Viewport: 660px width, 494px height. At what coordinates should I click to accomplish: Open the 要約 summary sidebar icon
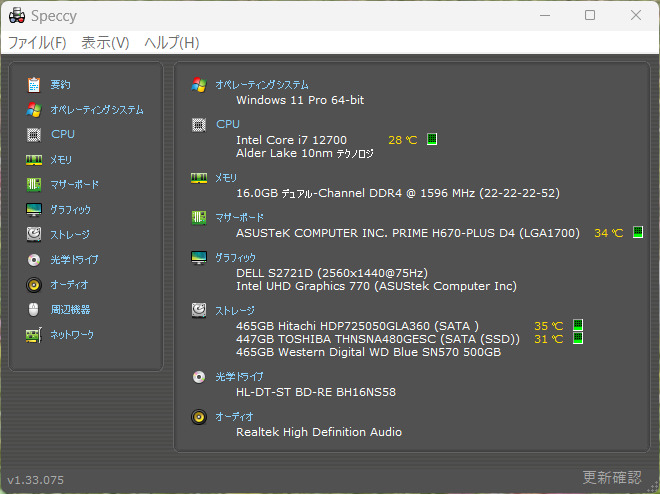34,85
